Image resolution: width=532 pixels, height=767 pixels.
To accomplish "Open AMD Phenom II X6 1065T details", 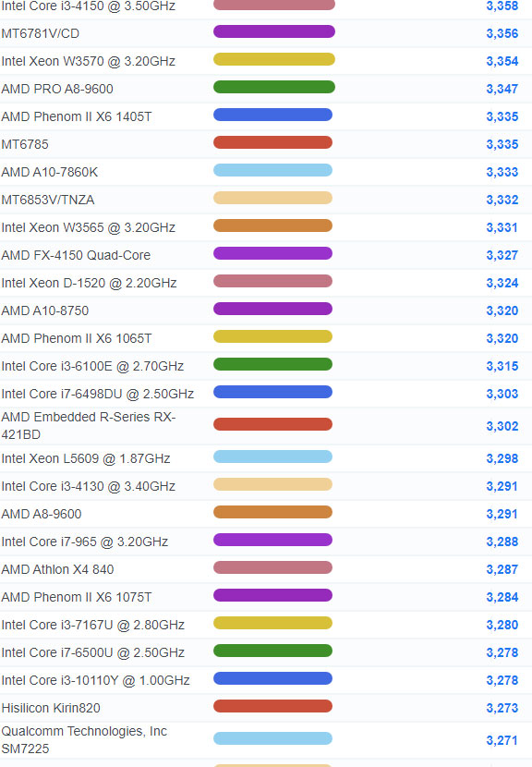I will point(77,338).
